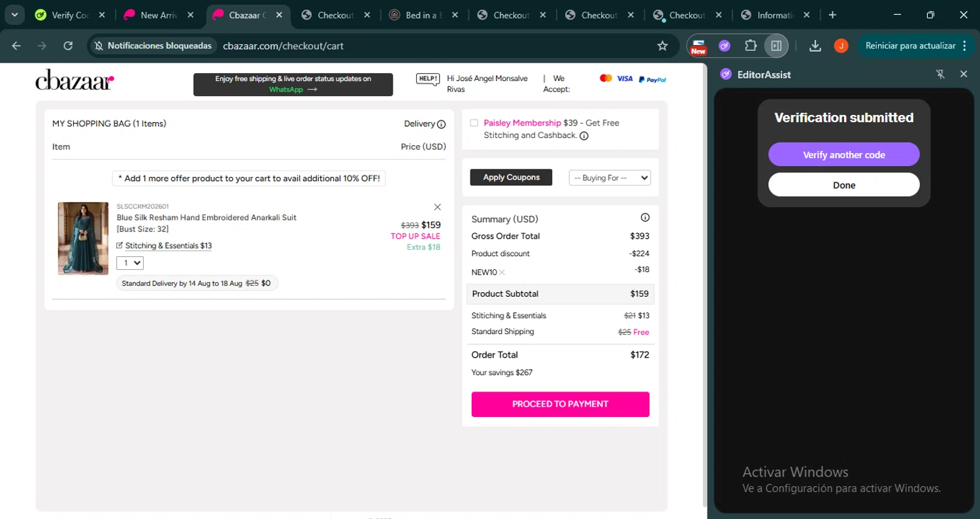Switch to the Verify Code tab
This screenshot has width=980, height=519.
click(71, 15)
